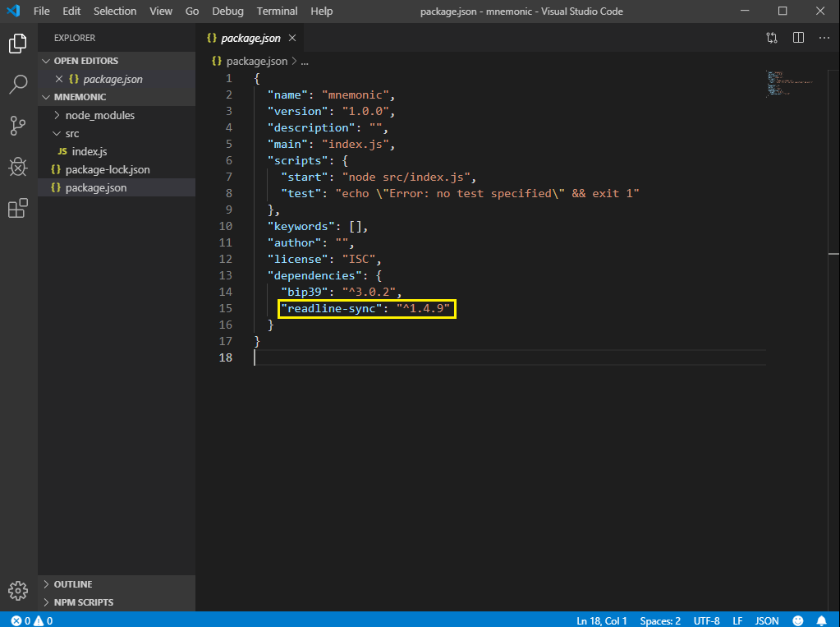Click package.json in the breadcrumb
This screenshot has width=840, height=627.
coord(257,61)
